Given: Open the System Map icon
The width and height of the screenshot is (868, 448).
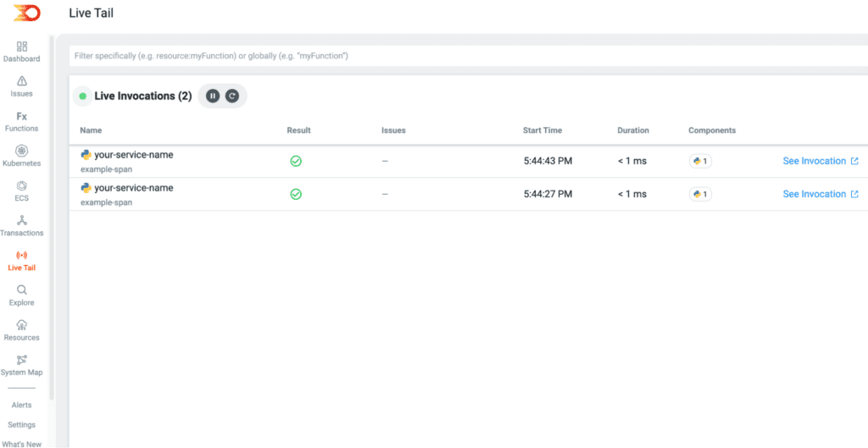Looking at the screenshot, I should pos(21,360).
